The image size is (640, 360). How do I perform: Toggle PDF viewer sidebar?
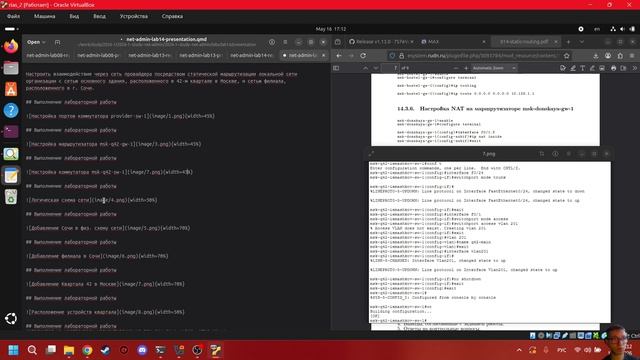[x=336, y=68]
